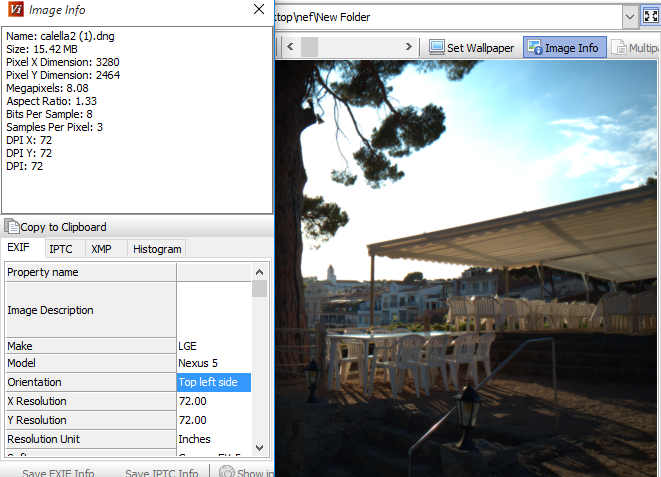Viewport: 661px width, 477px height.
Task: Click the Name: calella2 (1).dng line
Action: pos(60,36)
